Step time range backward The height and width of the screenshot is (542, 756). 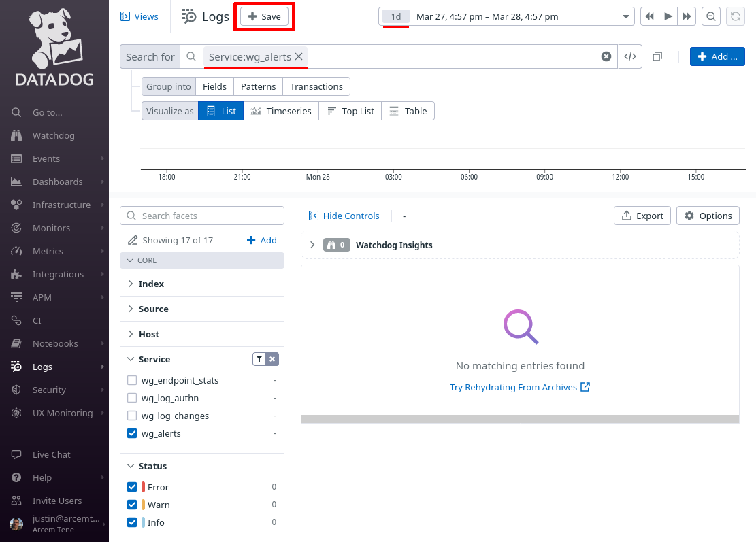click(x=649, y=16)
